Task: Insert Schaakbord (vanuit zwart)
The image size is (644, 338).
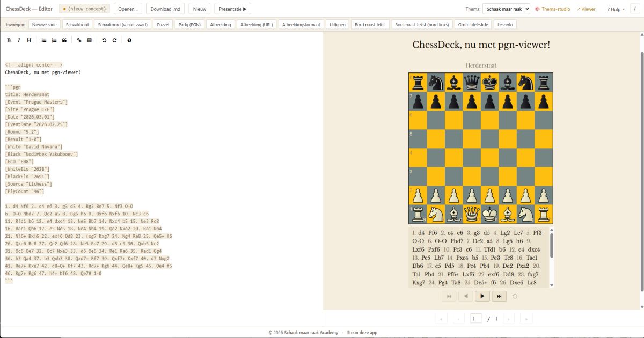Action: pos(122,25)
